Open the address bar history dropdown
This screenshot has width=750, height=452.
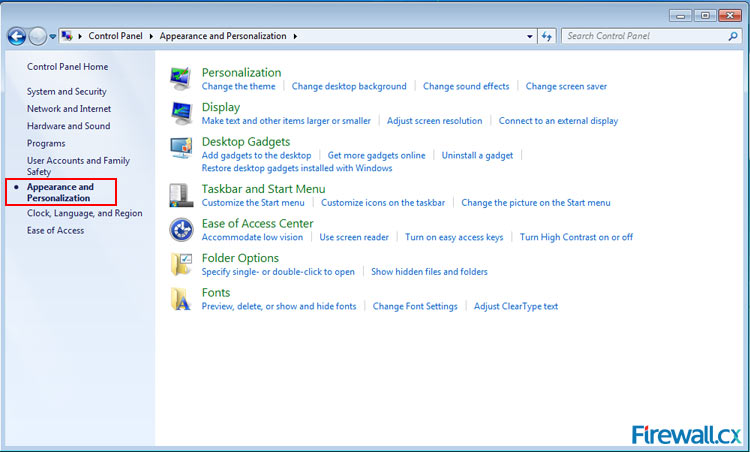point(529,36)
